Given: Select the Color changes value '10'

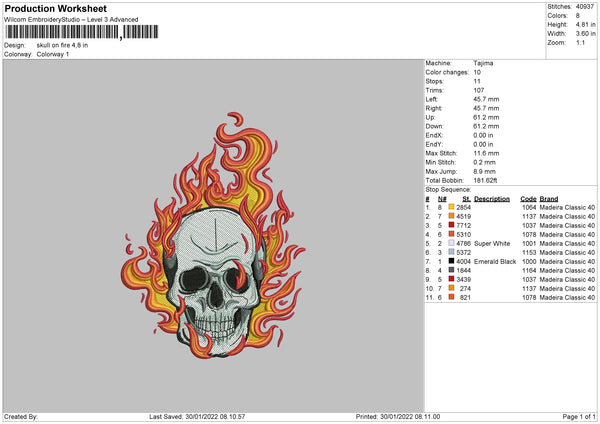Looking at the screenshot, I should click(477, 72).
